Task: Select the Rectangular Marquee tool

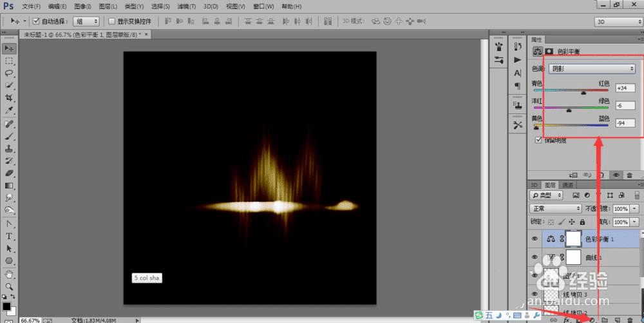Action: click(x=8, y=61)
